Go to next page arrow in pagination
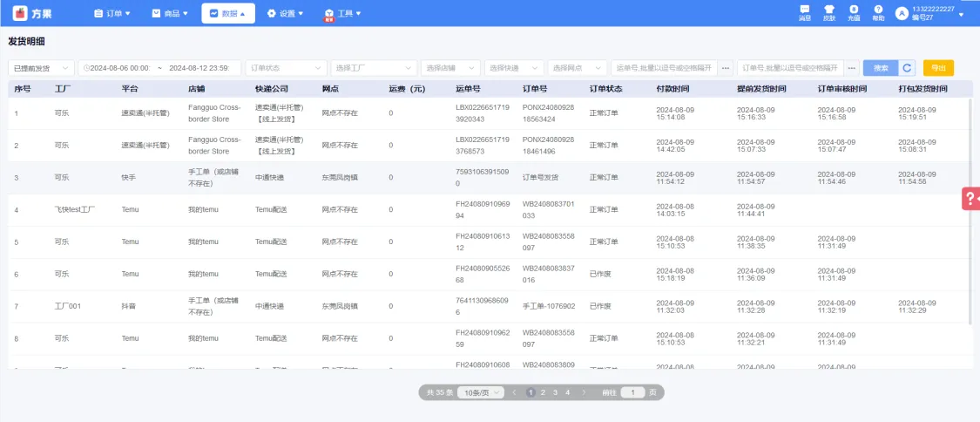Viewport: 980px width, 422px height. tap(583, 393)
